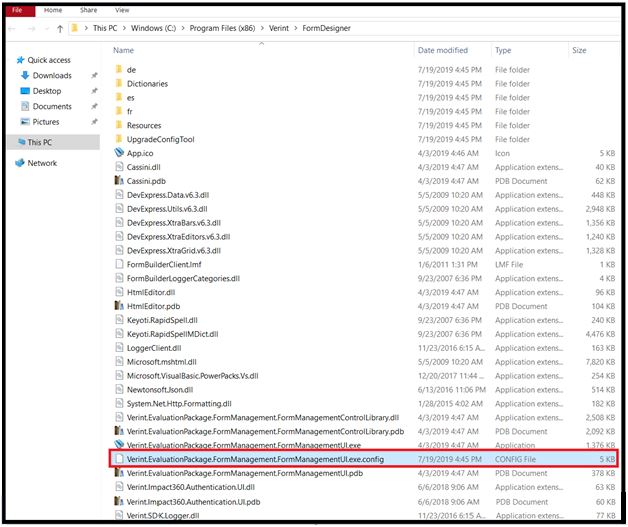
Task: Select Microsoft.mshtml.dll file name
Action: point(161,362)
